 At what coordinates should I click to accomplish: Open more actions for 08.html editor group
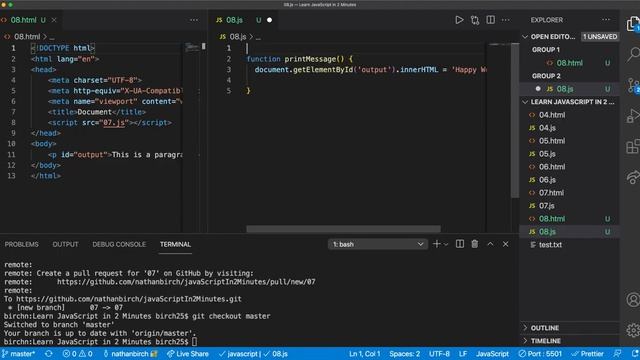pyautogui.click(x=194, y=20)
